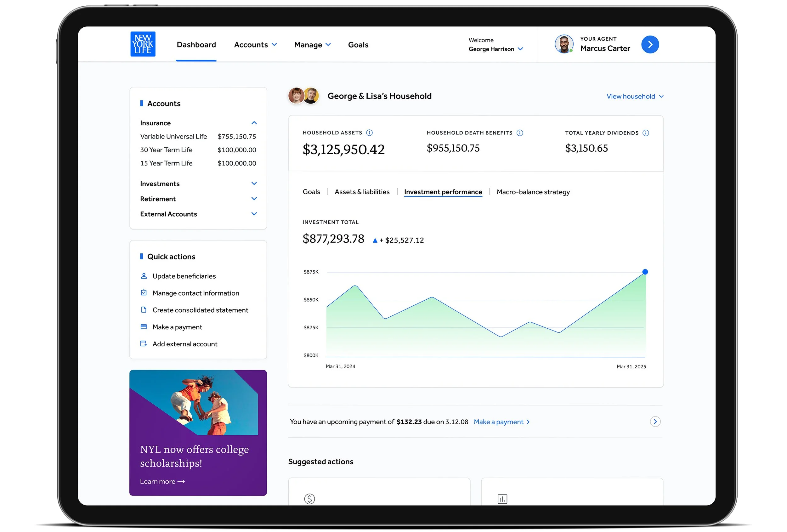Click the Make a payment card icon
Screen dimensions: 787x532
[144, 327]
